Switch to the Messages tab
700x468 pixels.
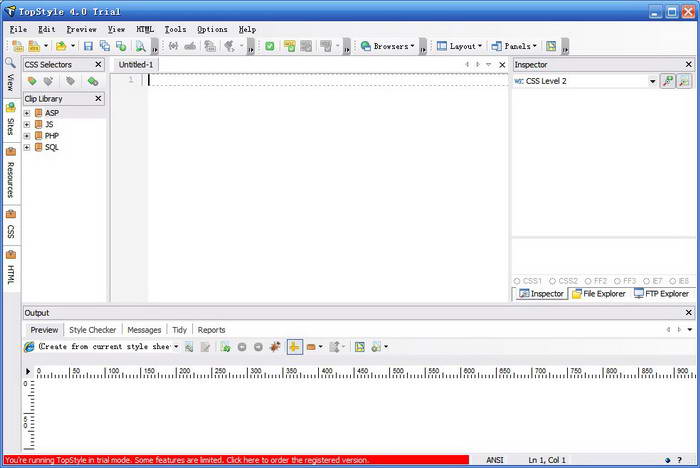[144, 330]
